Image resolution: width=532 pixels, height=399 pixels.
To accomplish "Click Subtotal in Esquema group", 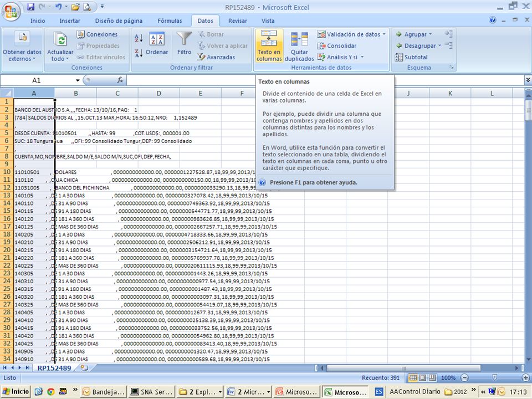I will pos(411,57).
